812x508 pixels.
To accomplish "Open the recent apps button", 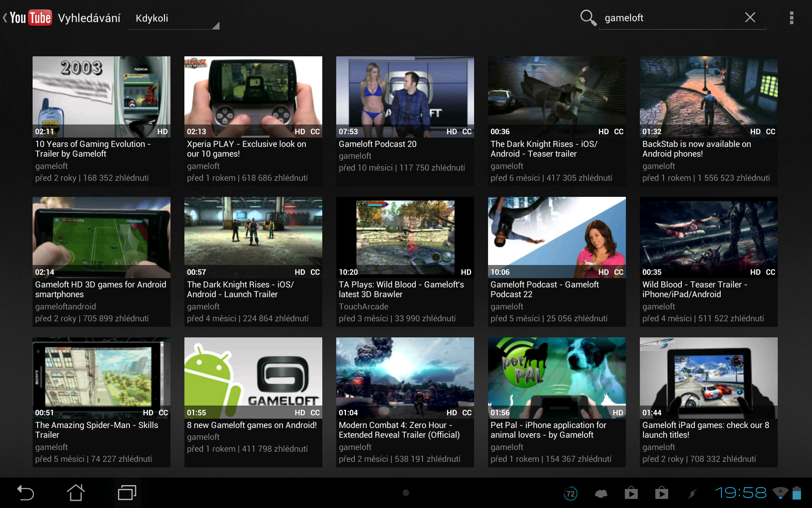I will pyautogui.click(x=127, y=493).
